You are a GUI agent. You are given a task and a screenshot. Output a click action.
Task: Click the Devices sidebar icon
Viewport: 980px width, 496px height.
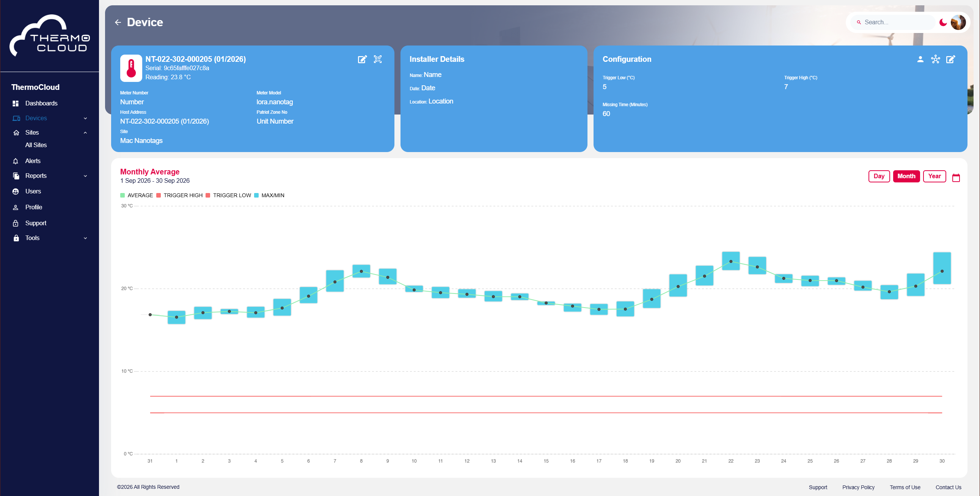pyautogui.click(x=16, y=118)
